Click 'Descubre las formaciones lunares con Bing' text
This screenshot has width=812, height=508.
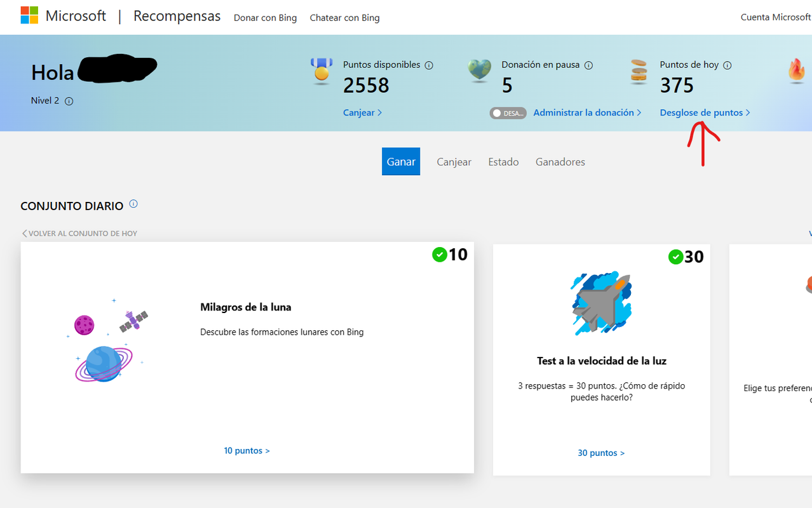(x=281, y=332)
